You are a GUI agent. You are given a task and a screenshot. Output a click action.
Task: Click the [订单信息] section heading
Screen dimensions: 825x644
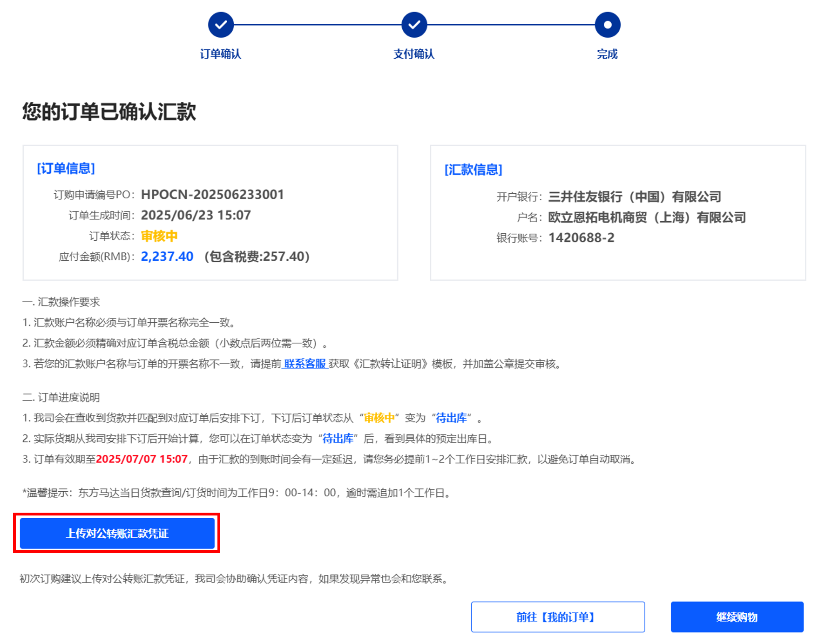coord(66,169)
